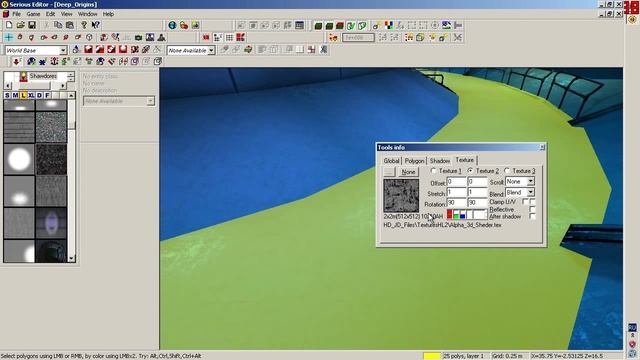
Task: Click the Paste clipboard icon
Action: click(x=70, y=25)
